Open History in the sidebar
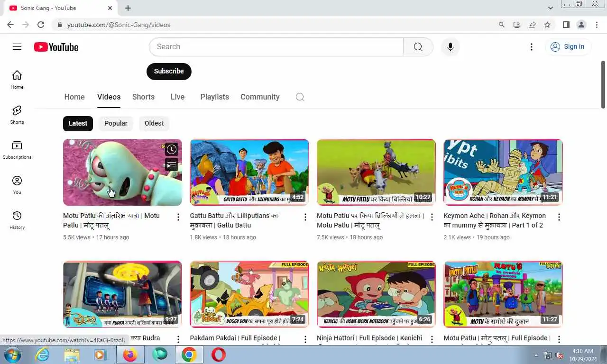This screenshot has width=607, height=364. click(x=17, y=219)
